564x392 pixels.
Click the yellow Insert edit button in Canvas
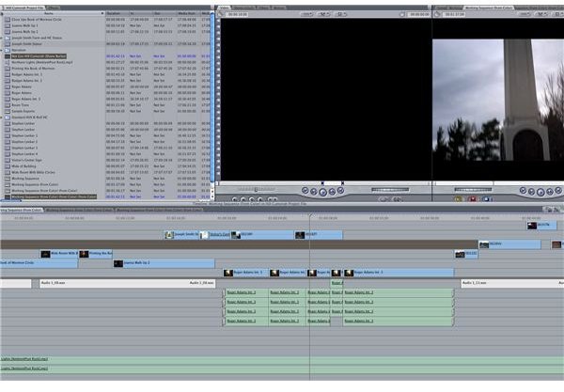[x=459, y=199]
